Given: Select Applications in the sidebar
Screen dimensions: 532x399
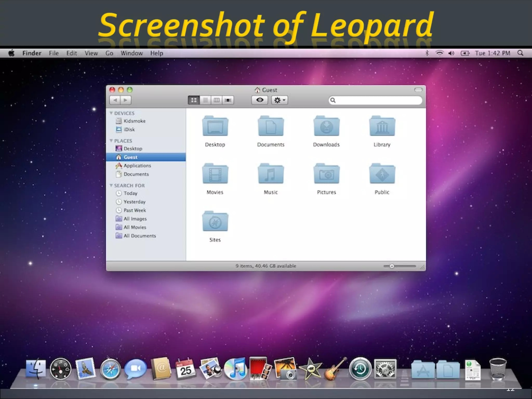Looking at the screenshot, I should click(x=137, y=165).
